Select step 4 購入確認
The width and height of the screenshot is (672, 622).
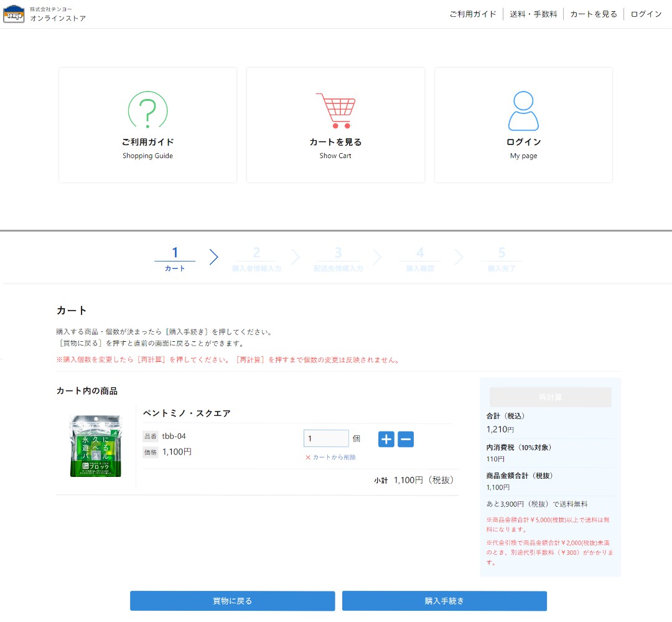[x=420, y=258]
